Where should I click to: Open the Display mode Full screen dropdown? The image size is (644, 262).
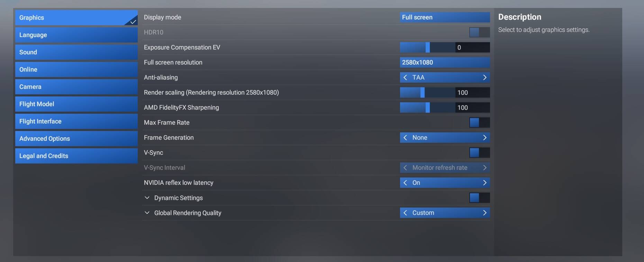445,17
